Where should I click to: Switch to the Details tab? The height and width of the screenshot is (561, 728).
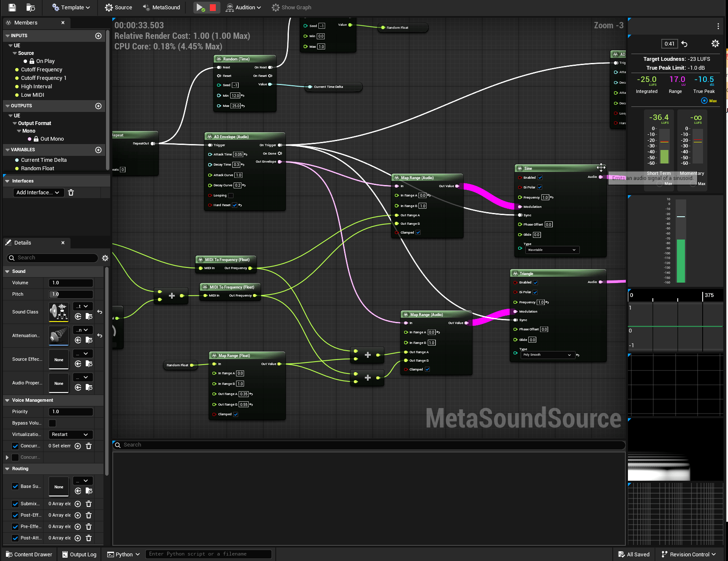(x=22, y=243)
